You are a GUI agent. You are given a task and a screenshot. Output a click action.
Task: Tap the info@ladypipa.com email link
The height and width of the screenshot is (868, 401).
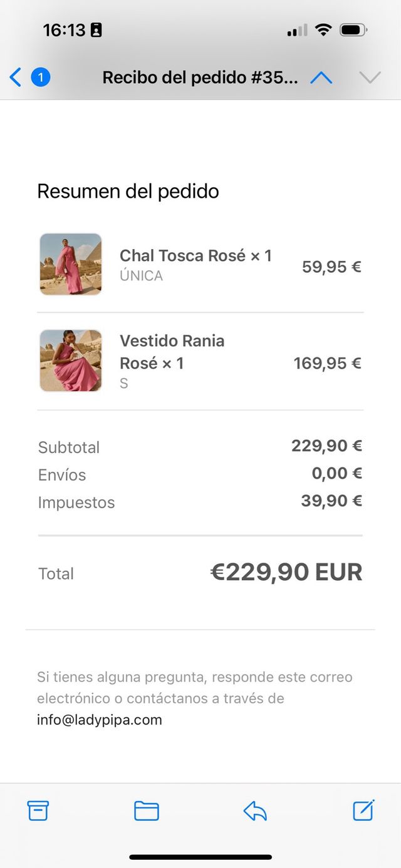[100, 720]
